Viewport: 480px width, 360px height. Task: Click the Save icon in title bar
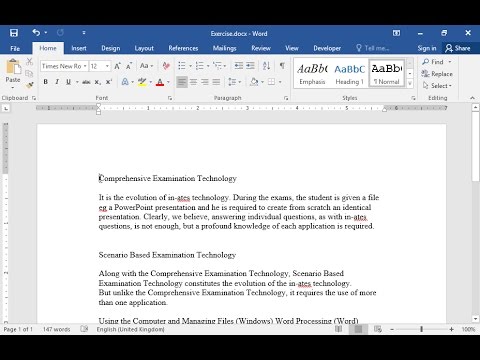tap(14, 33)
